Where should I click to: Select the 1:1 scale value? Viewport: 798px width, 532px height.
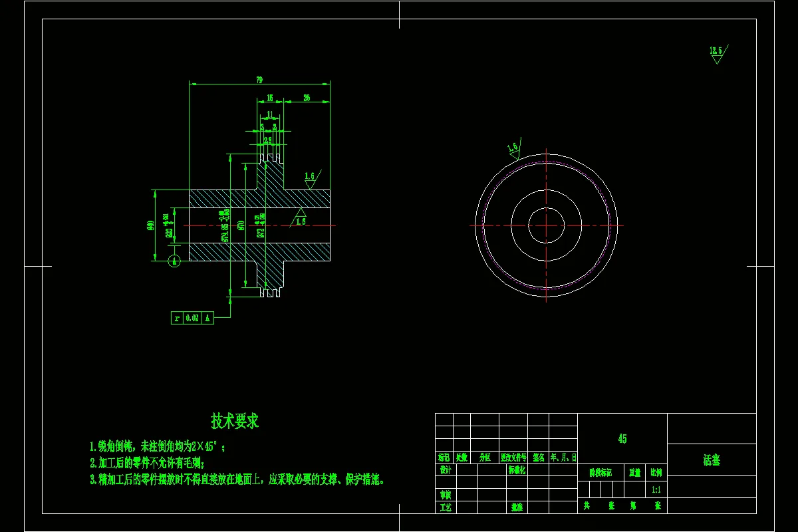pos(656,489)
